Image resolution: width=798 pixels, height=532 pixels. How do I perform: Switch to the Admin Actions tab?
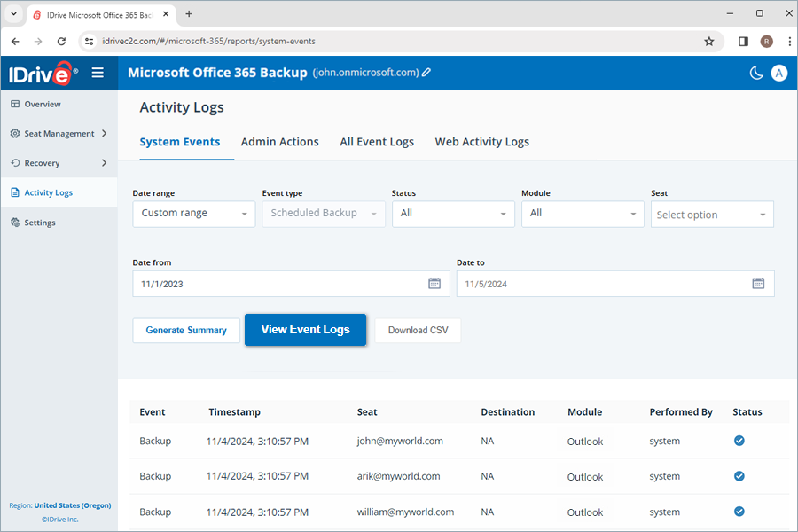tap(280, 142)
